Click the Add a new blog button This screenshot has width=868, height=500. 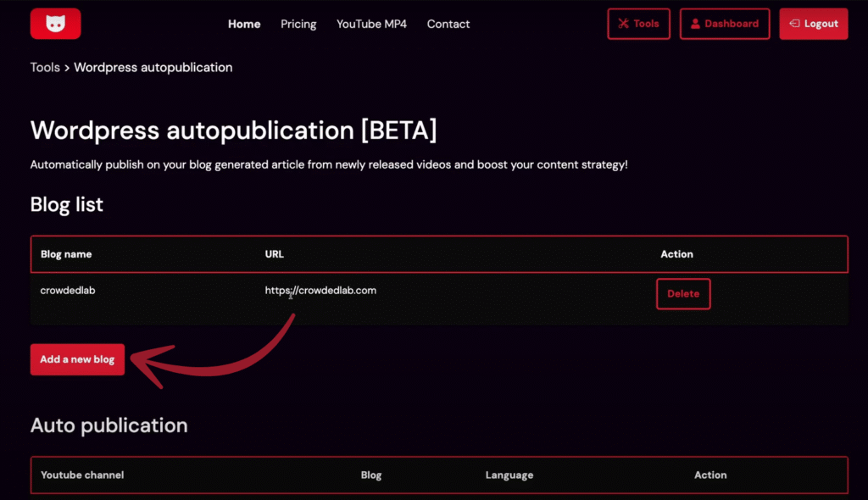pos(77,359)
